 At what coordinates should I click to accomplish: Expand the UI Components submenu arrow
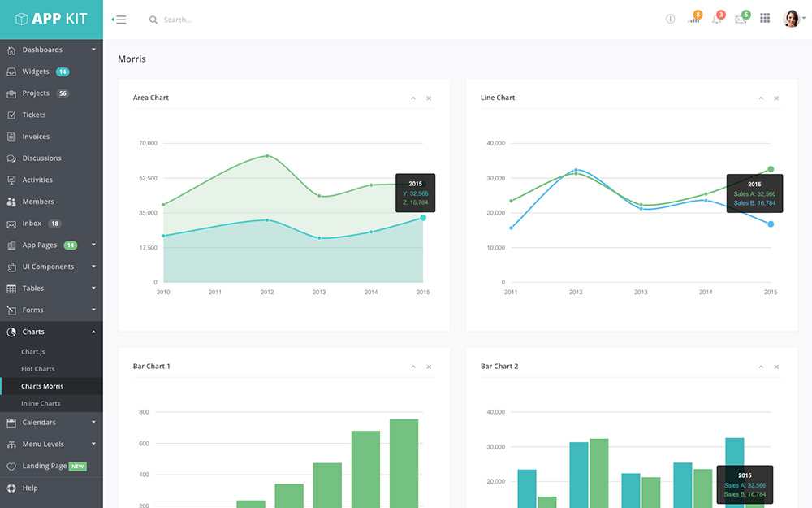tap(93, 267)
